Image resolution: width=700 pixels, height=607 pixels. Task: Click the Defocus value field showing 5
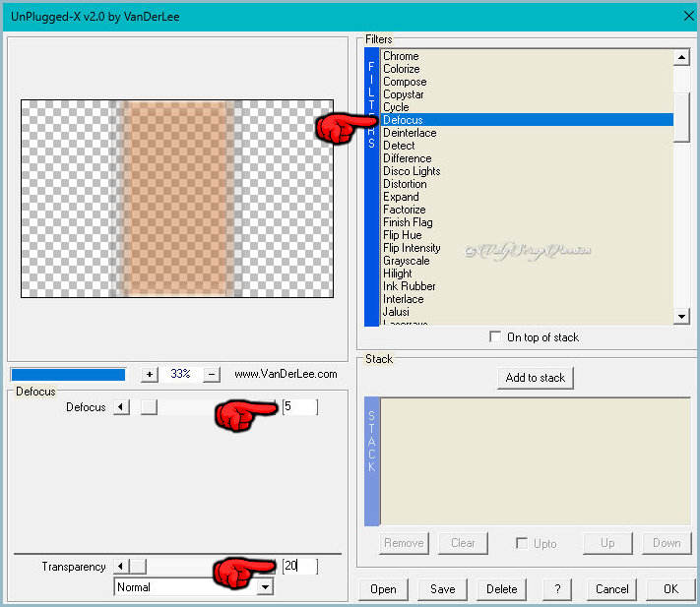pyautogui.click(x=300, y=406)
